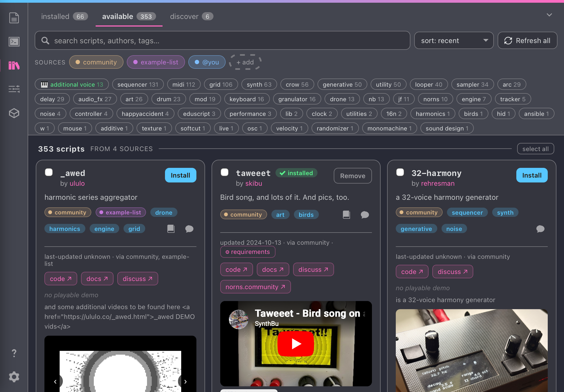Screen dimensions: 564x392
Task: Click the harmonics tag on _awed card
Action: (x=65, y=229)
